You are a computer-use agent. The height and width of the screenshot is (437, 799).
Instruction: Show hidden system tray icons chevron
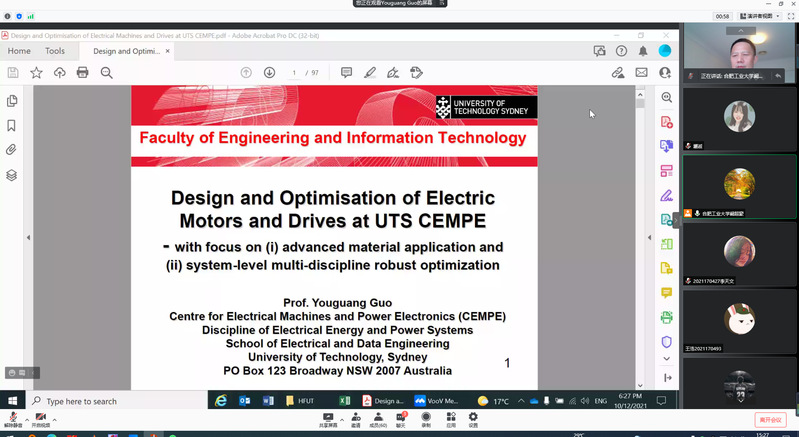point(521,401)
